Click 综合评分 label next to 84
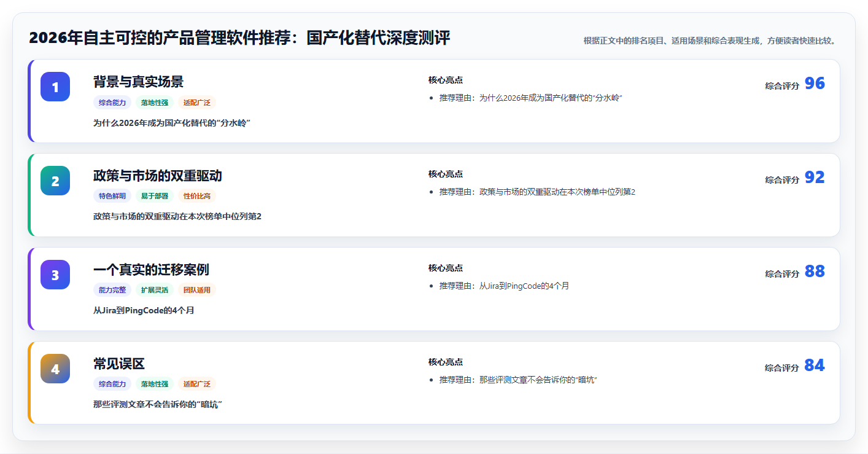This screenshot has height=454, width=868. pos(782,368)
